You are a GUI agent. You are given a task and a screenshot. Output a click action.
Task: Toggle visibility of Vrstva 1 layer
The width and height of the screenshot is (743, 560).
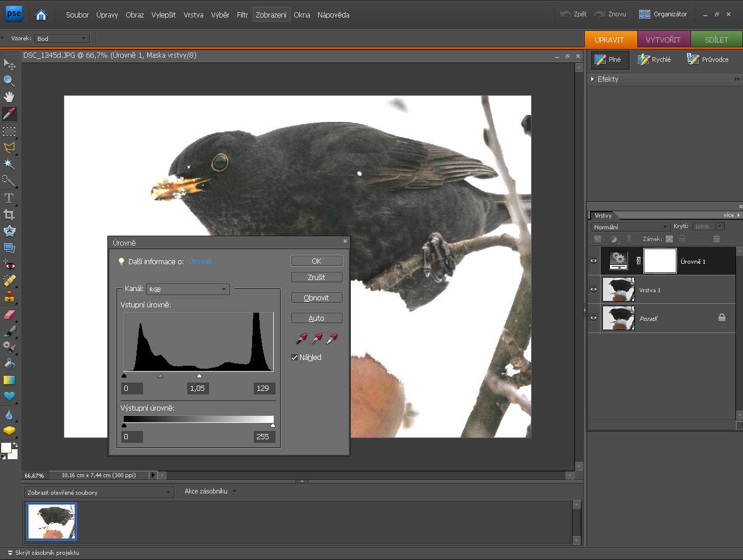click(594, 289)
